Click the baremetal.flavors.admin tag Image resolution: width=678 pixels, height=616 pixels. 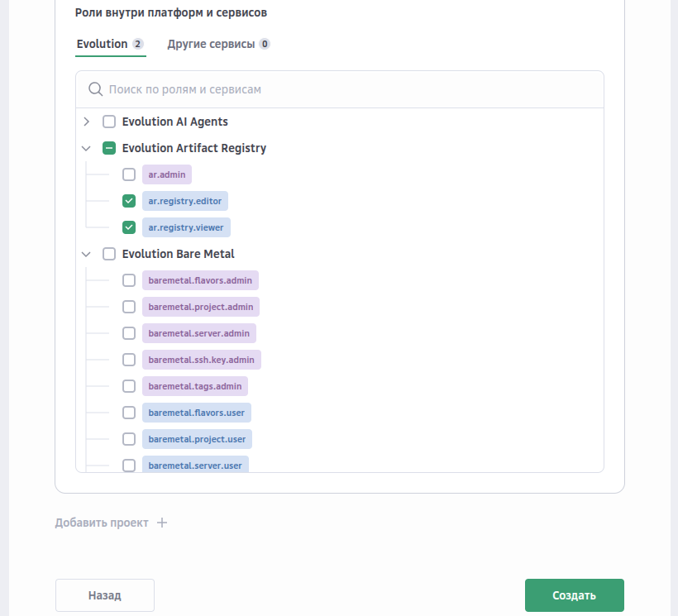coord(200,280)
